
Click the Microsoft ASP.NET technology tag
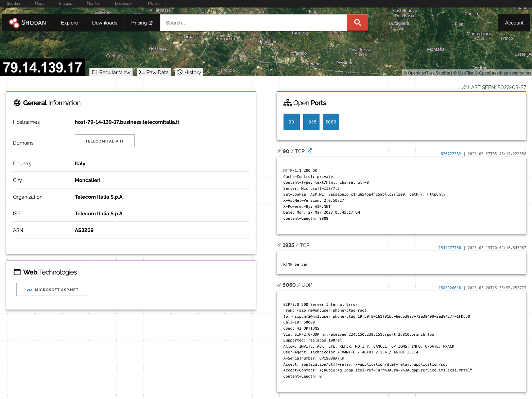[x=53, y=289]
